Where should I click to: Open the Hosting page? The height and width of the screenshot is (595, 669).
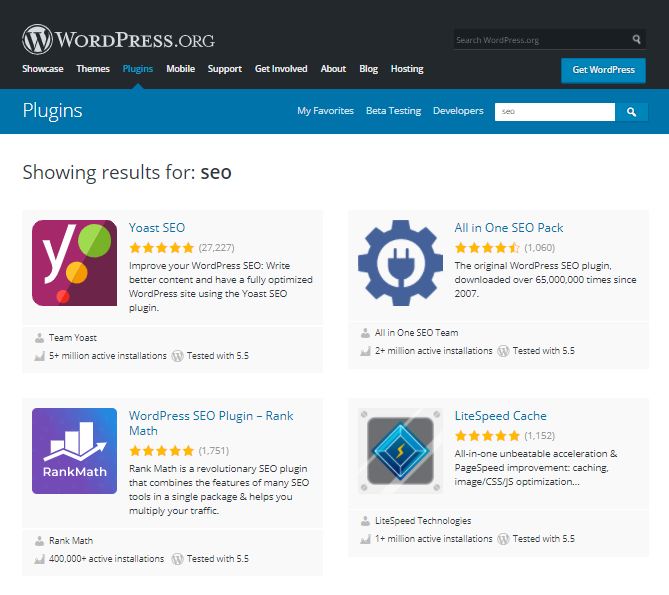coord(407,69)
